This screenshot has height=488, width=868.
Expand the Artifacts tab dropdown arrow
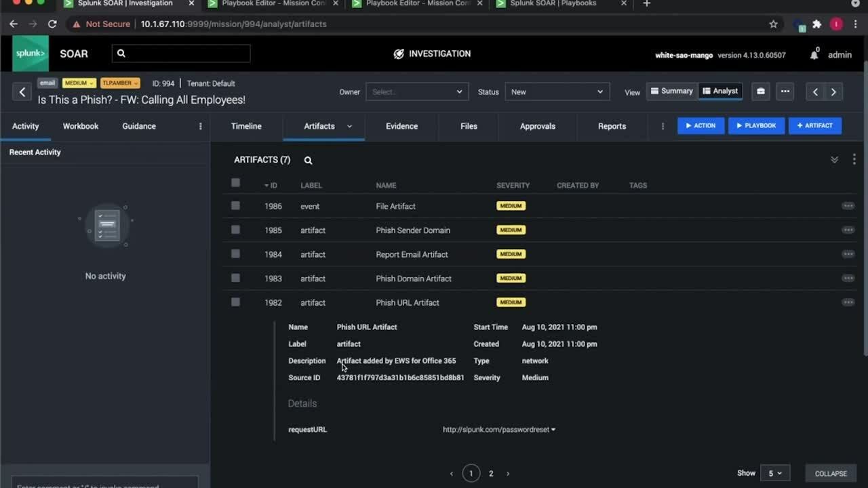click(x=350, y=126)
